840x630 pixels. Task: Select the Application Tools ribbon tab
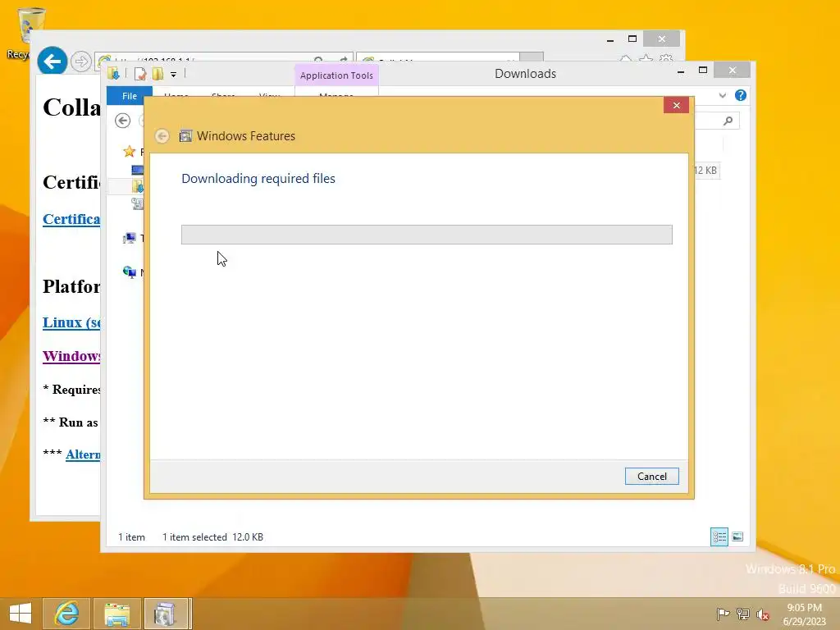tap(336, 75)
